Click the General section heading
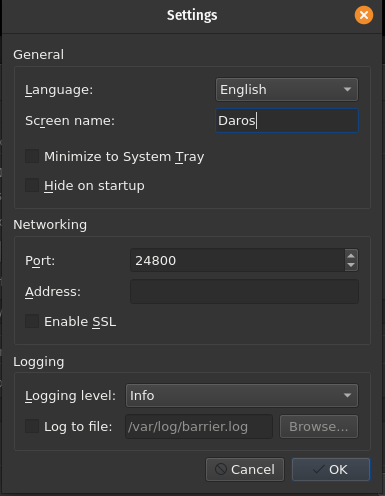Screen dimensions: 385x496 [39, 55]
